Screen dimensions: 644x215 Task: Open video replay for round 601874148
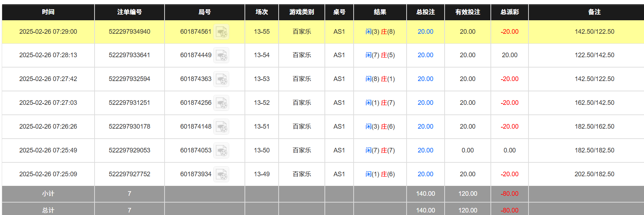[x=221, y=127]
